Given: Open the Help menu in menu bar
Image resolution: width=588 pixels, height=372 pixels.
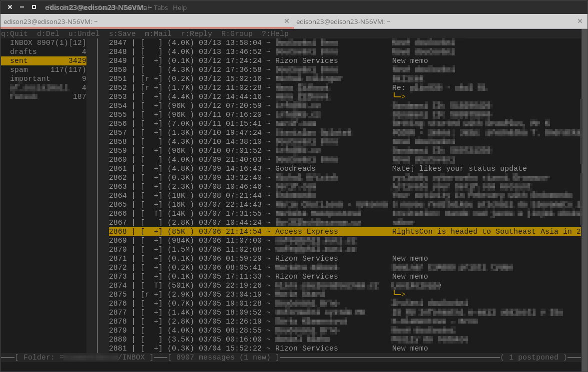Looking at the screenshot, I should point(179,7).
